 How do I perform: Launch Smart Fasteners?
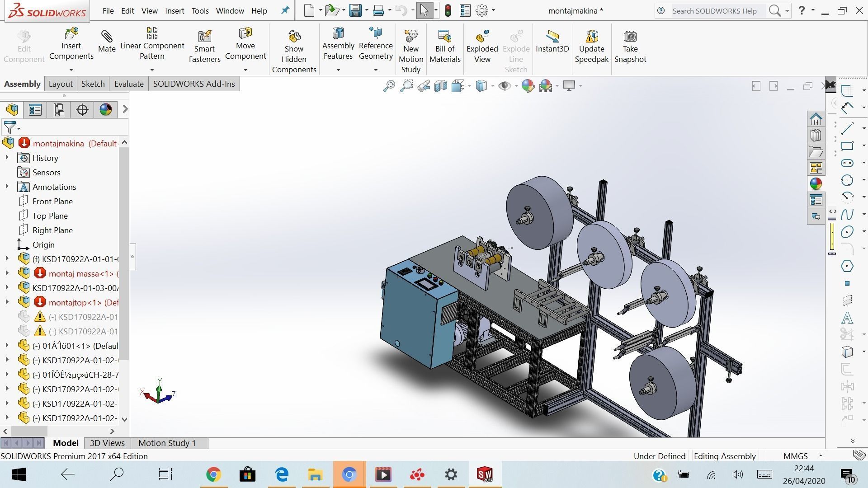pos(204,47)
